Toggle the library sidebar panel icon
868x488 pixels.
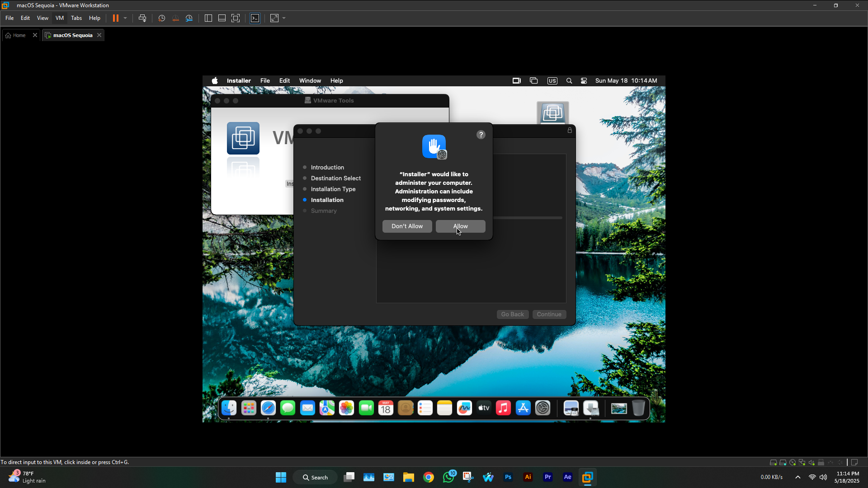pyautogui.click(x=208, y=18)
